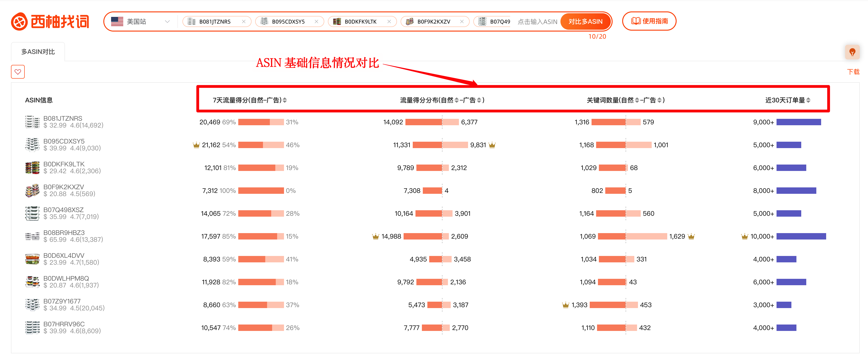Click the 西柚找词 logo icon
868x362 pixels.
tap(20, 21)
